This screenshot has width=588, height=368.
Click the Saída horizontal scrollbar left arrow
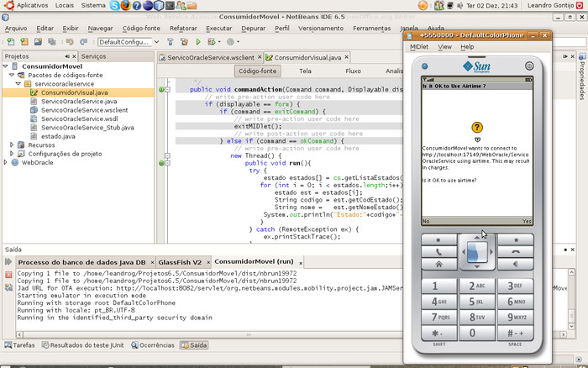click(20, 334)
